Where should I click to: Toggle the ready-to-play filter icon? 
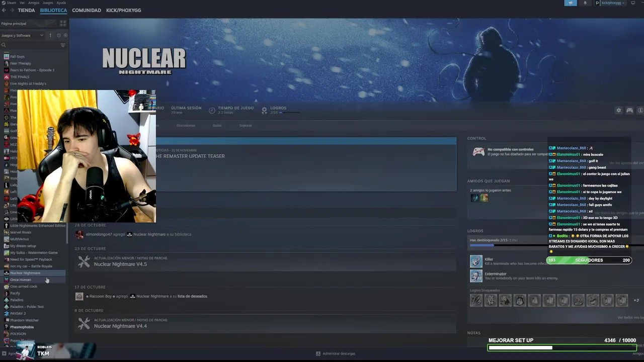point(65,35)
